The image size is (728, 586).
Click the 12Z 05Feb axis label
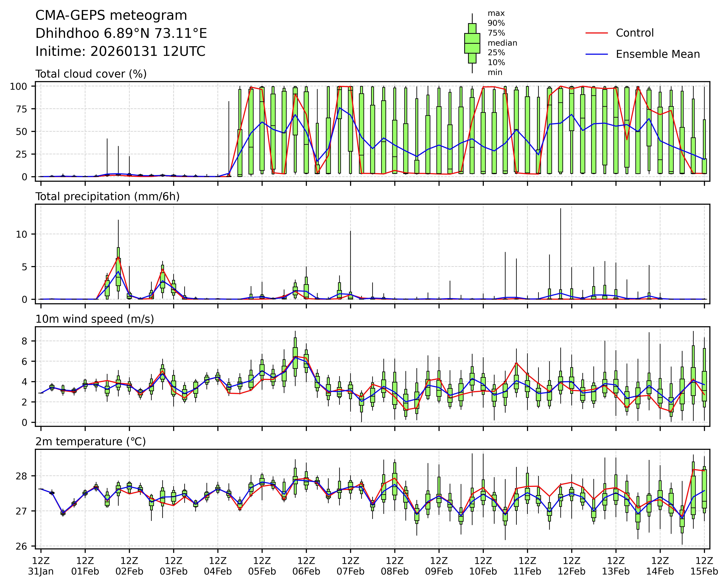[x=262, y=566]
